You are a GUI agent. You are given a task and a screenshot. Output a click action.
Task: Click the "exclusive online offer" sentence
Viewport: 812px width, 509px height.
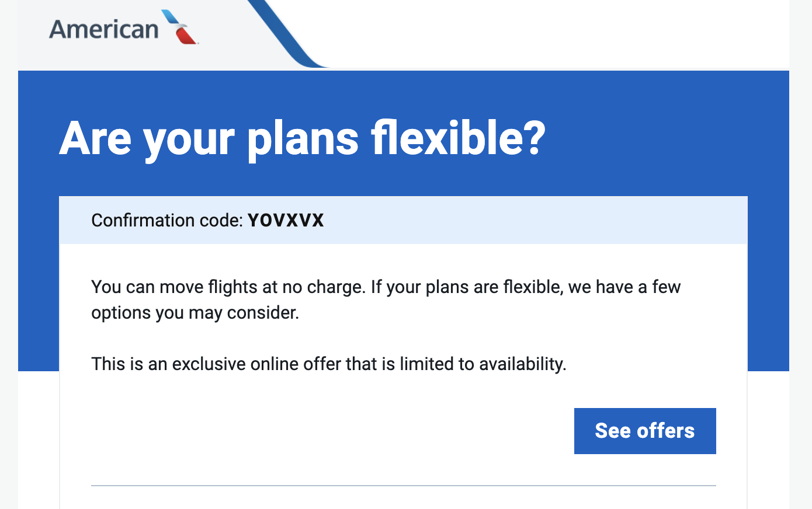tap(329, 364)
